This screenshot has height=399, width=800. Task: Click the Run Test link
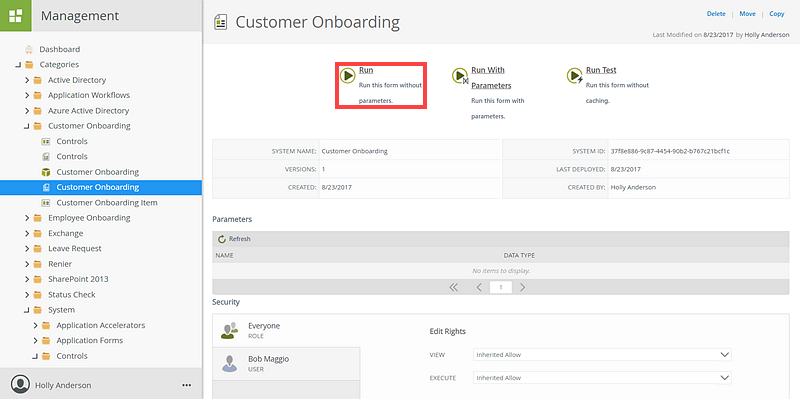[x=601, y=70]
